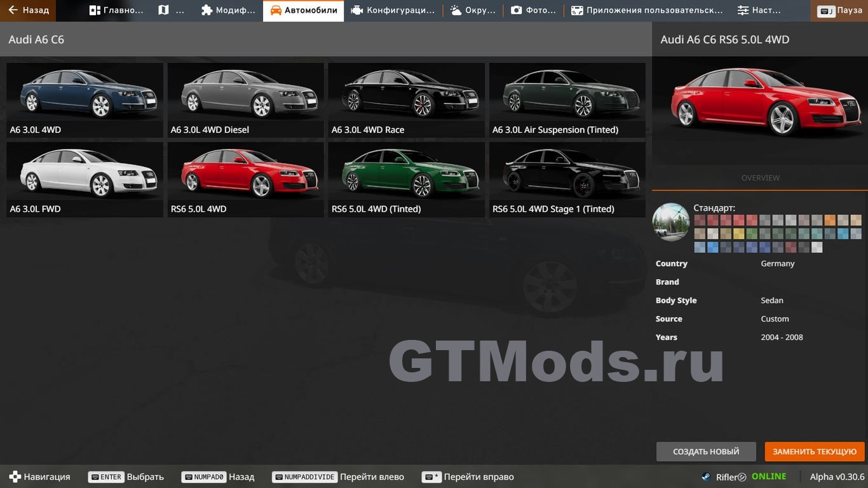This screenshot has width=868, height=488.
Task: Click the Audi A6 C6 RS6 5.0L 4WD title
Action: click(x=725, y=39)
